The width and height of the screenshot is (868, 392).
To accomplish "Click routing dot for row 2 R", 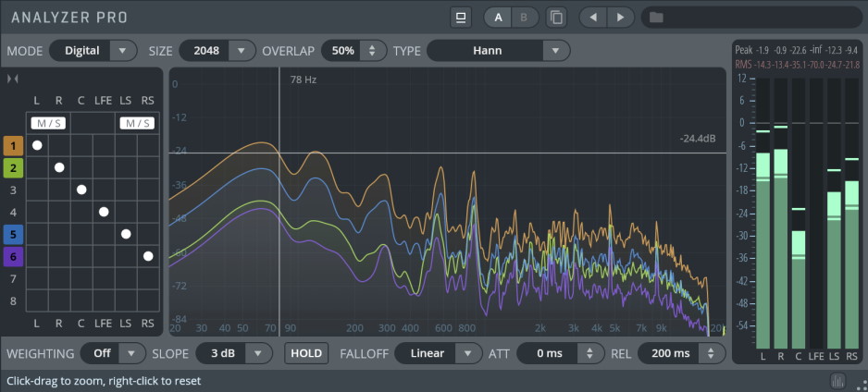I will tap(59, 167).
